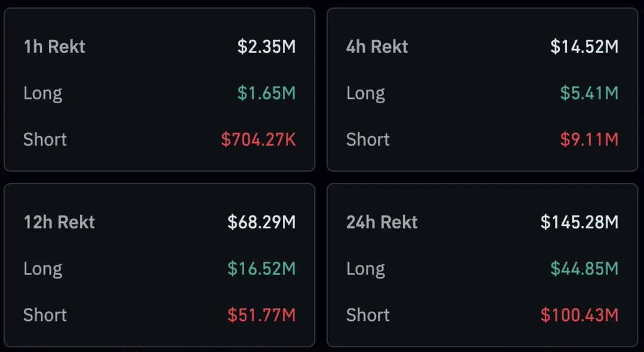Click the 24h Rekt label
Image resolution: width=644 pixels, height=352 pixels.
(382, 222)
